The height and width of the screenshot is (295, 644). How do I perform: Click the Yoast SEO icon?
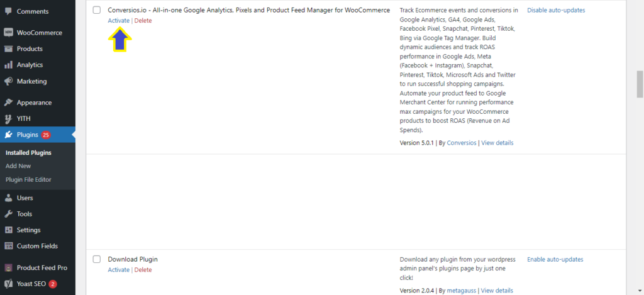[8, 284]
